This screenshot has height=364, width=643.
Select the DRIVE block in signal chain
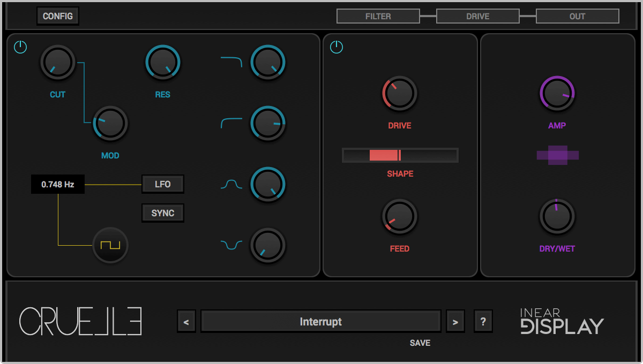coord(477,17)
